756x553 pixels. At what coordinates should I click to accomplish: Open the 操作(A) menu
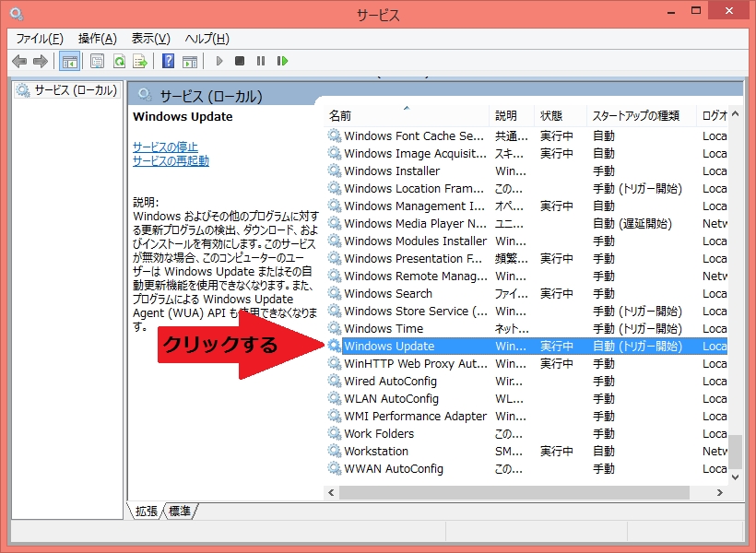(98, 39)
